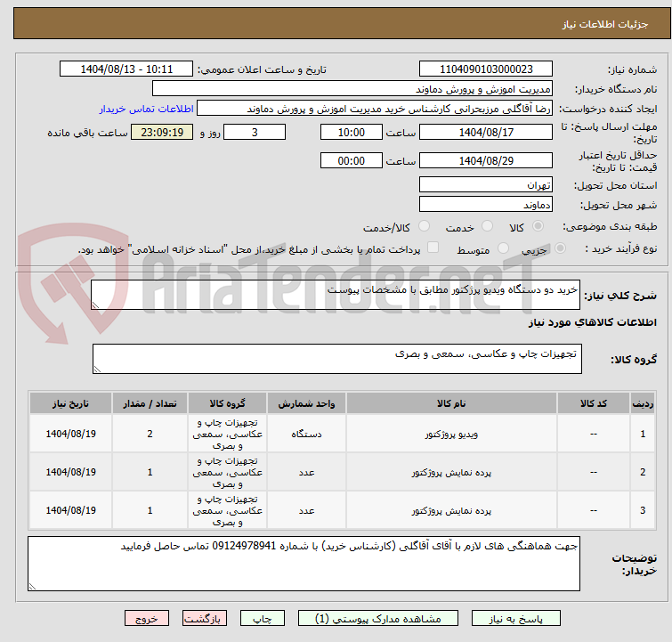Click the جزئیات اطلاعات نیاز header title
Image resolution: width=672 pixels, height=642 pixels.
[x=605, y=24]
